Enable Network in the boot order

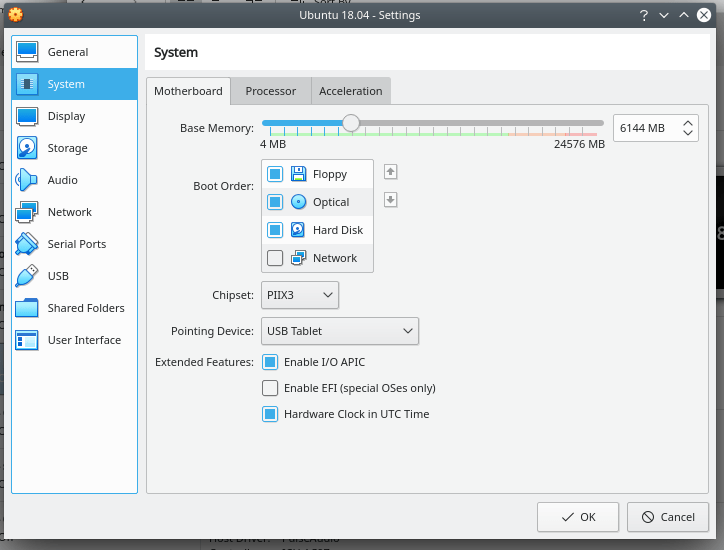point(275,258)
